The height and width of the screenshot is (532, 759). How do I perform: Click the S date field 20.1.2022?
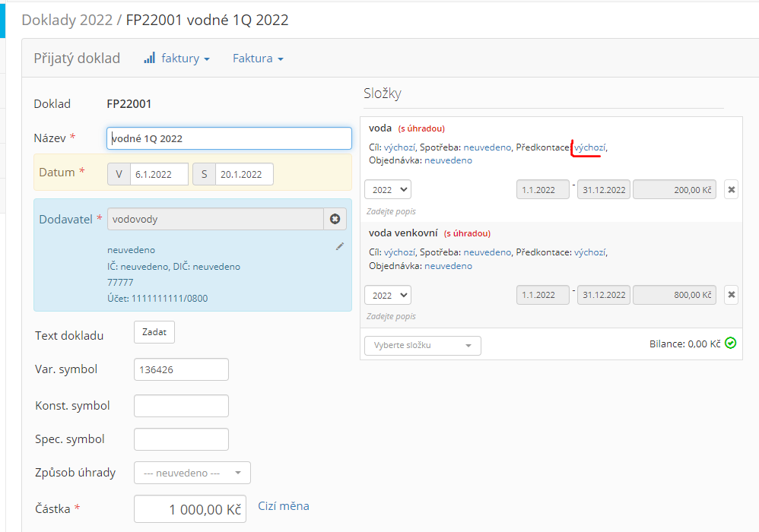(244, 174)
